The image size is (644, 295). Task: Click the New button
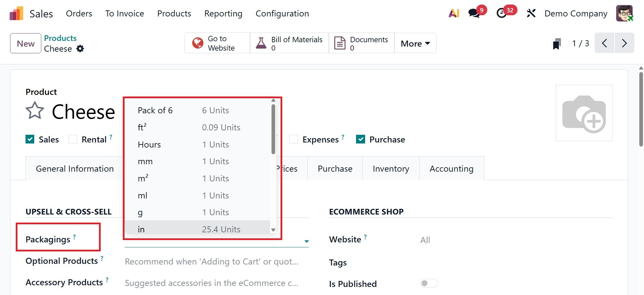tap(26, 44)
